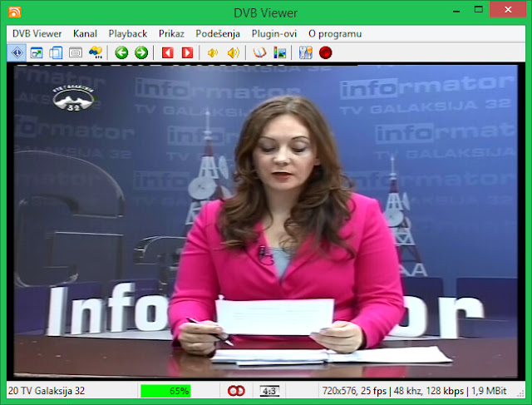Close the DVB Viewer window
Image resolution: width=532 pixels, height=405 pixels.
[x=508, y=9]
